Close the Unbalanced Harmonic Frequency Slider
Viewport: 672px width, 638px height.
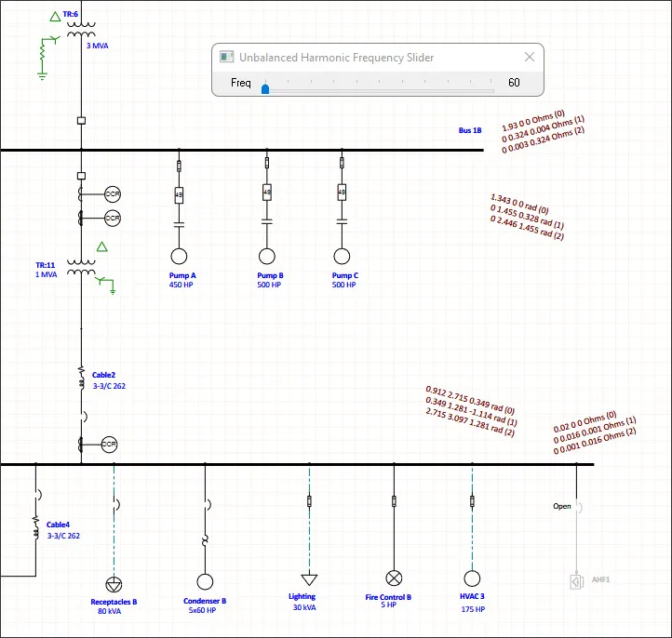pyautogui.click(x=530, y=57)
